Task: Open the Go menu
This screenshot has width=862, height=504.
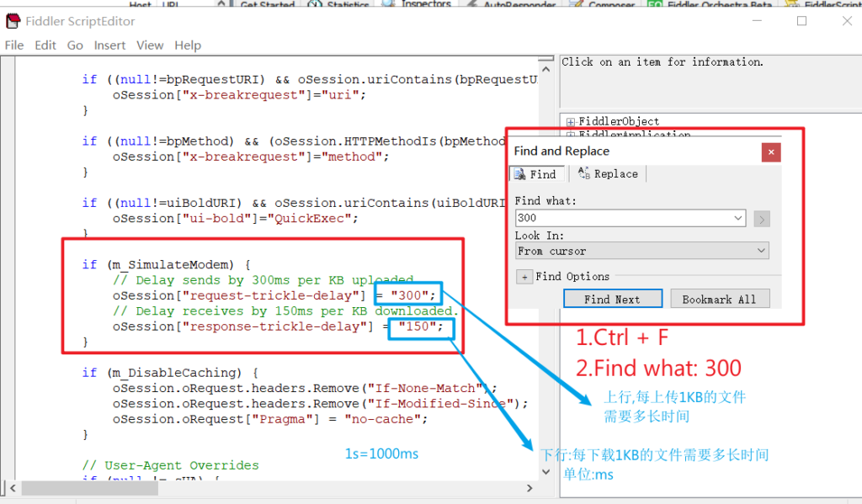Action: point(75,45)
